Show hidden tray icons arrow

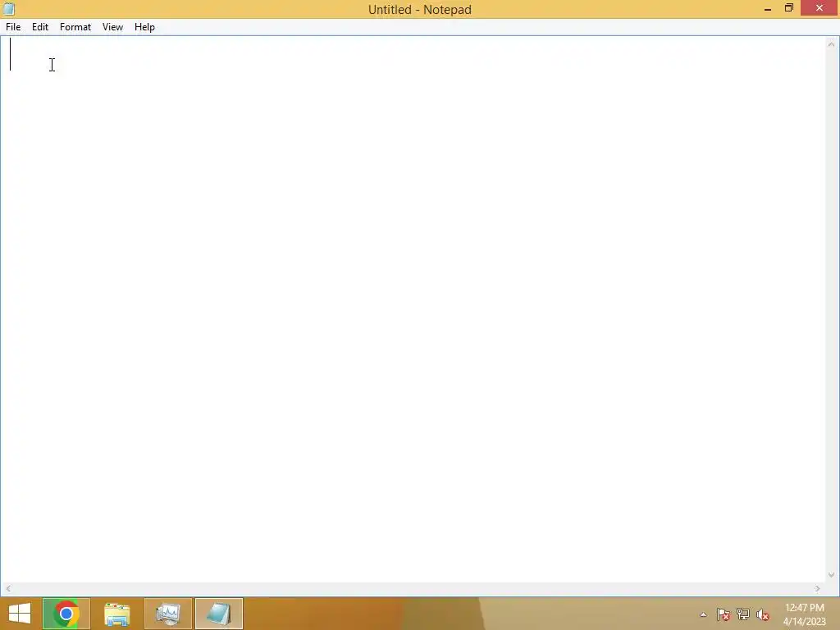[x=703, y=614]
